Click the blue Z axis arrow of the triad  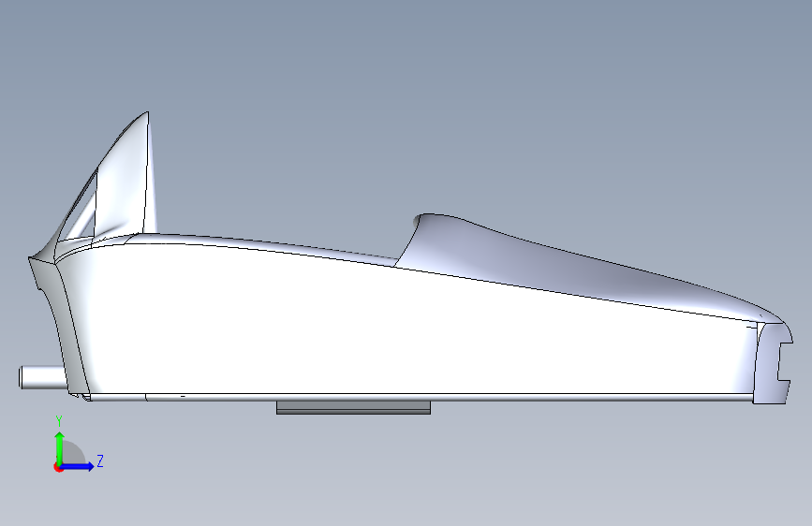pyautogui.click(x=78, y=466)
